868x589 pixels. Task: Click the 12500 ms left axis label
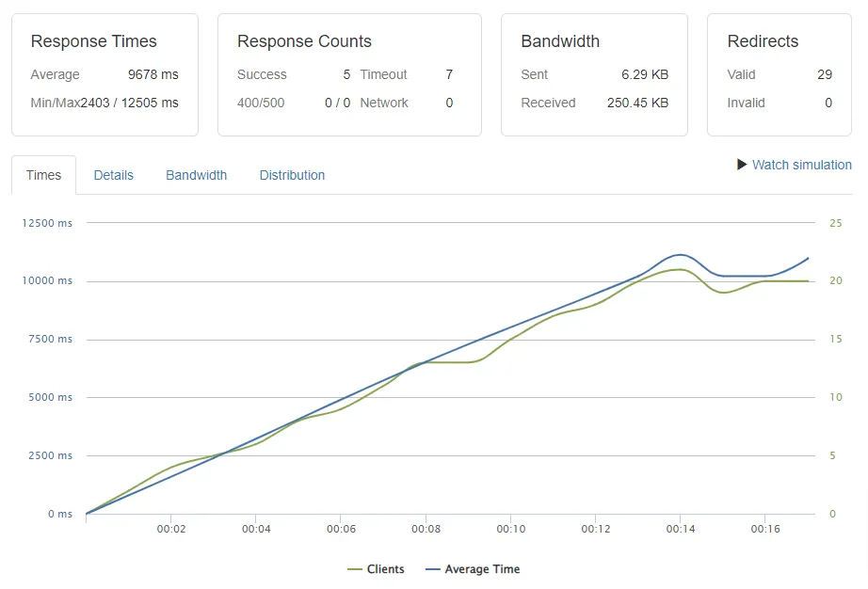47,223
